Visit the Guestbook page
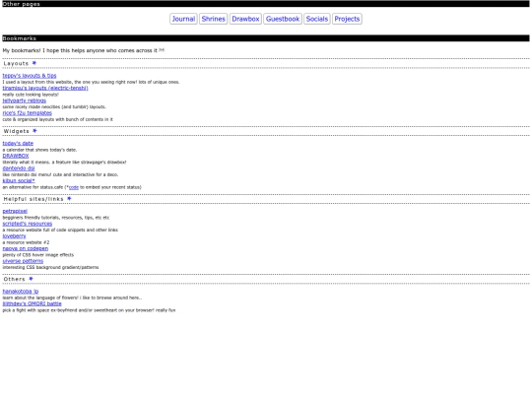Viewport: 532px width, 399px height. point(283,19)
